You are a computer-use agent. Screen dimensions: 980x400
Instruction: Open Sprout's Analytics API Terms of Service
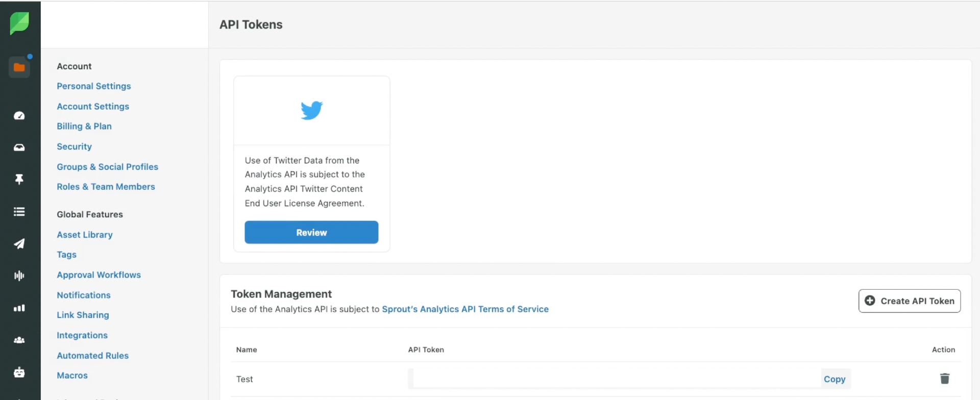click(465, 309)
